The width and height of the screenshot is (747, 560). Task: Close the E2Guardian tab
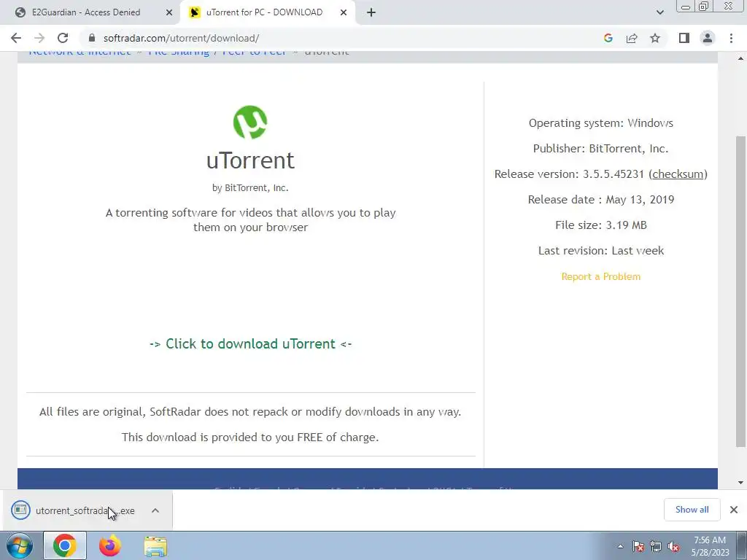[169, 12]
